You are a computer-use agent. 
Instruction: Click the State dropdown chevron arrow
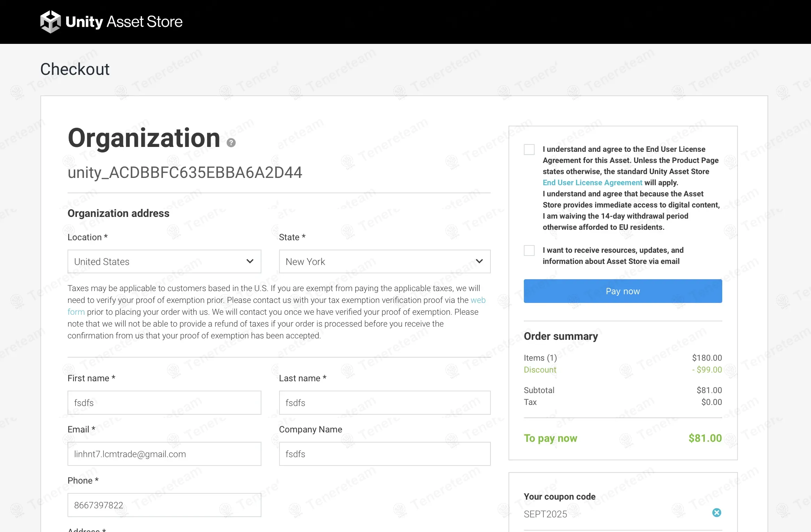(479, 261)
